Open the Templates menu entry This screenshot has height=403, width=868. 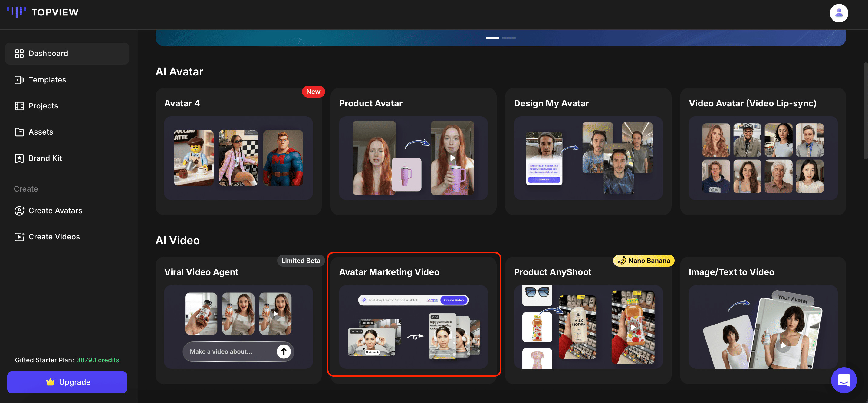pyautogui.click(x=47, y=80)
